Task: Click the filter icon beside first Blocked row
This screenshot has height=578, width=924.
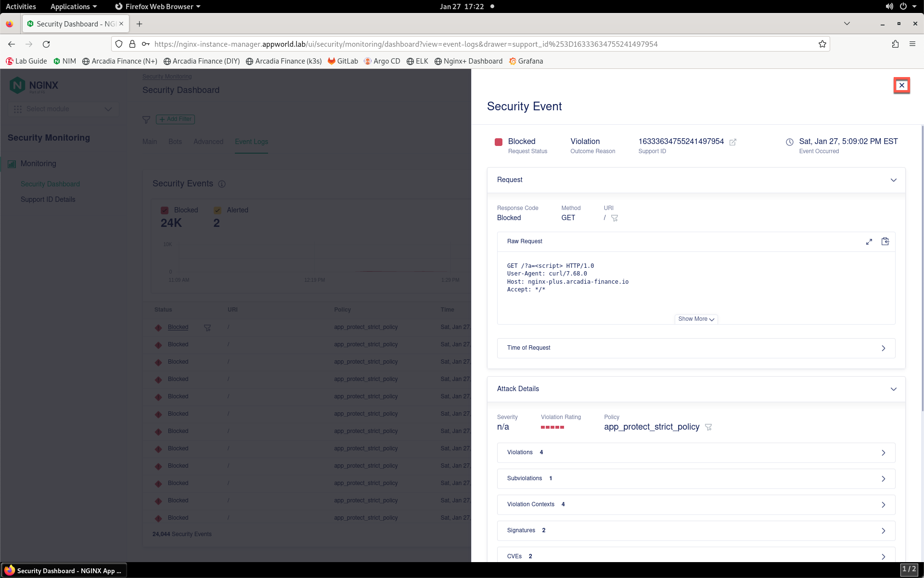Action: pyautogui.click(x=207, y=328)
